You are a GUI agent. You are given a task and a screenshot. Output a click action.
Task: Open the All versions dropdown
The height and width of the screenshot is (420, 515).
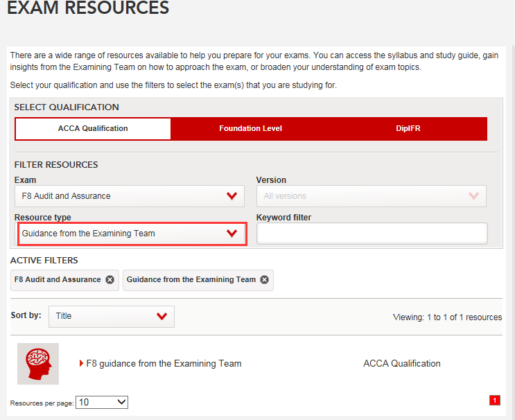pos(371,196)
